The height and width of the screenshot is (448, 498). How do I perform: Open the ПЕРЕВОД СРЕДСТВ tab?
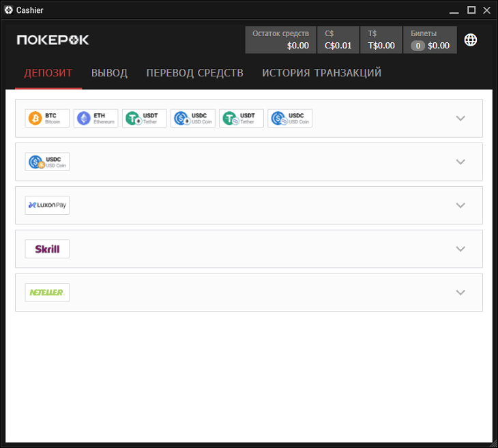pyautogui.click(x=194, y=73)
